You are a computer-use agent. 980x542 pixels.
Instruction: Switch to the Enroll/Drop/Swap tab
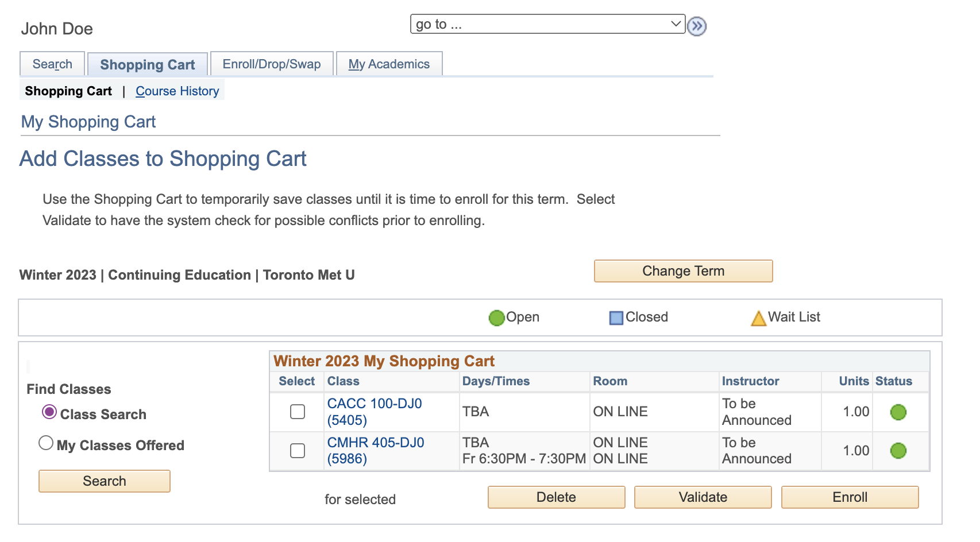272,64
